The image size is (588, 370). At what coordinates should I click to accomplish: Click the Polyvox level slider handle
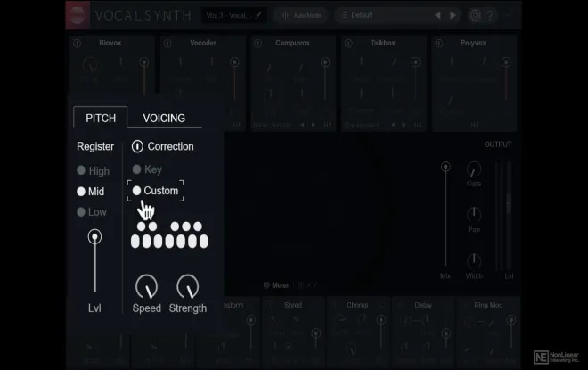506,62
